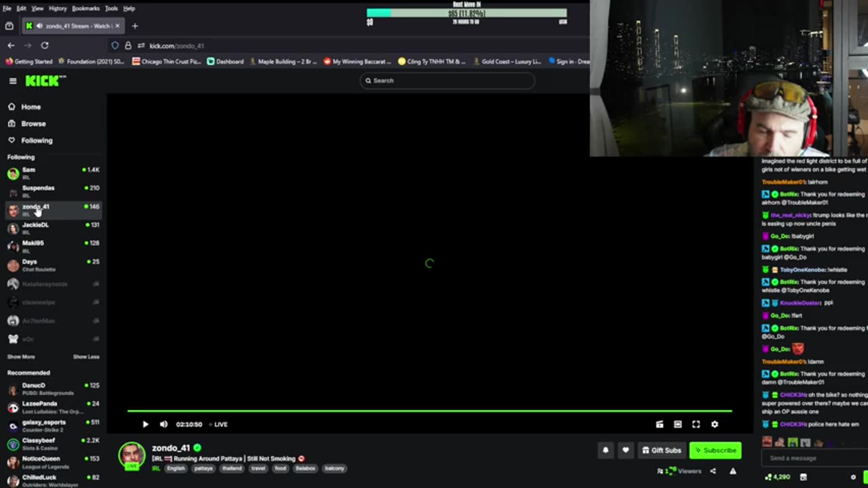This screenshot has width=868, height=488.
Task: Open Days channel in Following list
Action: coord(53,264)
